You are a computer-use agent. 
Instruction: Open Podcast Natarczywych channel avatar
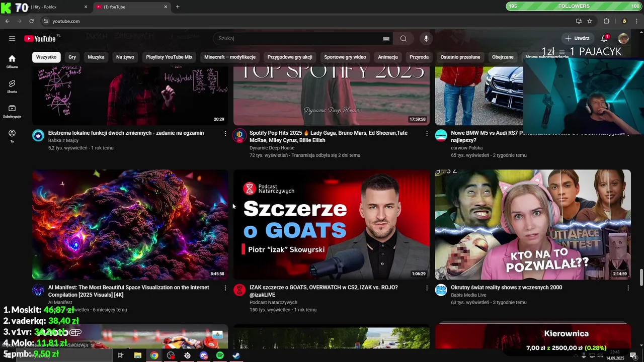tap(239, 290)
